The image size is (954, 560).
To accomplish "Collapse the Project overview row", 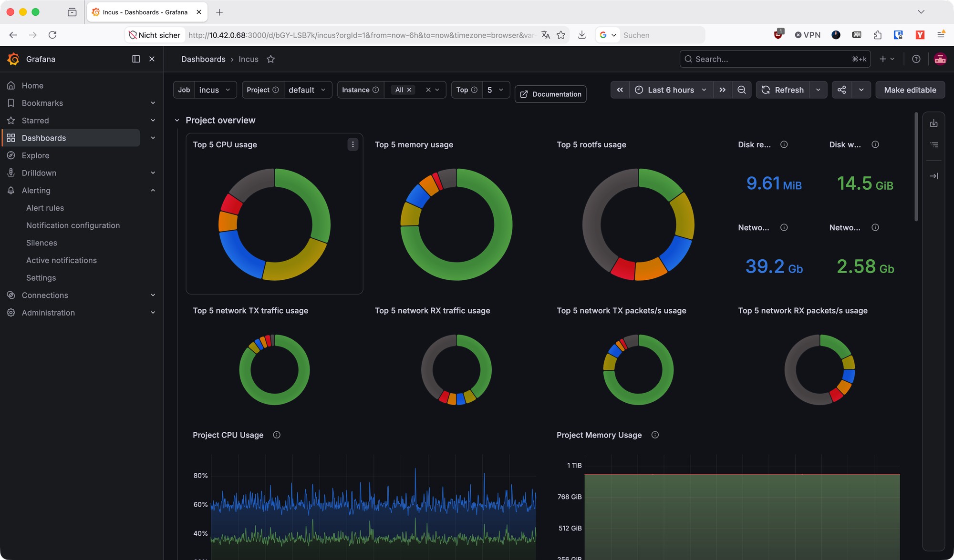I will 177,121.
